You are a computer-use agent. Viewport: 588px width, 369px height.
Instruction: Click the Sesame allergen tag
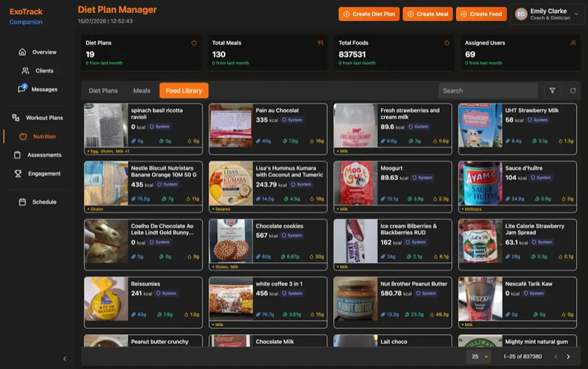tap(221, 209)
